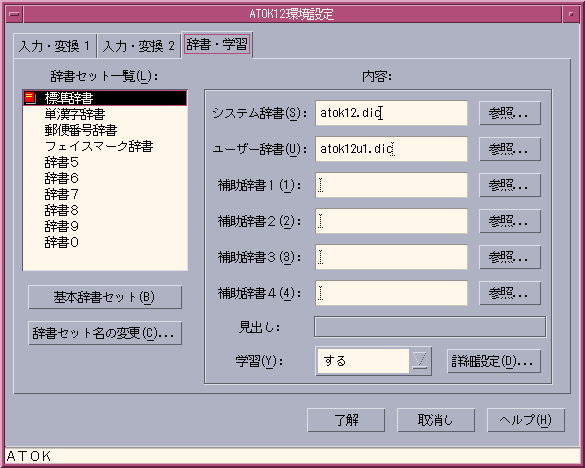Focus the ユーザー辞書 field with atok12u1.dic
The height and width of the screenshot is (468, 585).
391,149
